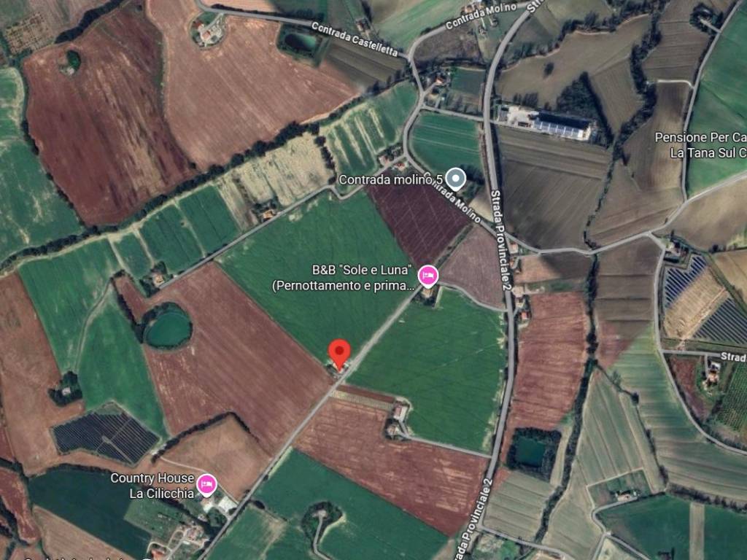Screen dimensions: 747x560
Task: Click the vertical Strada Provinciale 2 label mid-map
Action: (501, 240)
